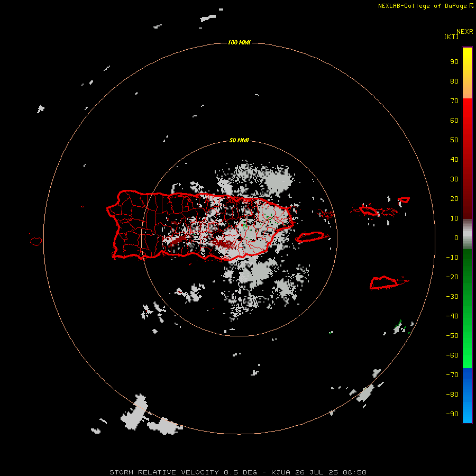Click the positive 40 scale value
Image resolution: width=476 pixels, height=476 pixels.
pos(454,159)
